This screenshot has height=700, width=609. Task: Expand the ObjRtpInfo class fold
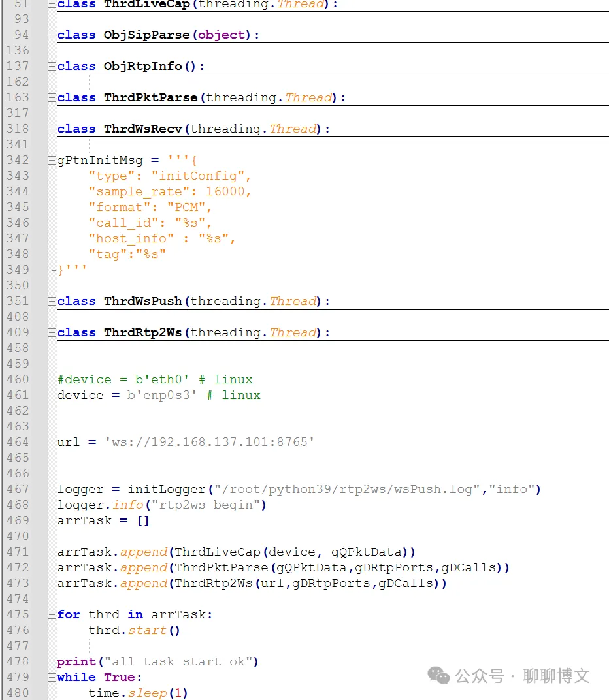(x=52, y=66)
